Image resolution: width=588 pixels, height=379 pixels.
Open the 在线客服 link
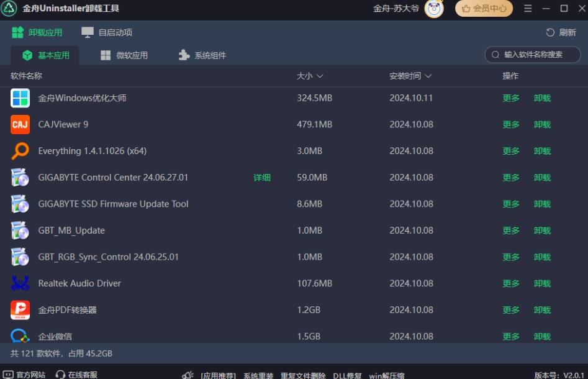(76, 375)
